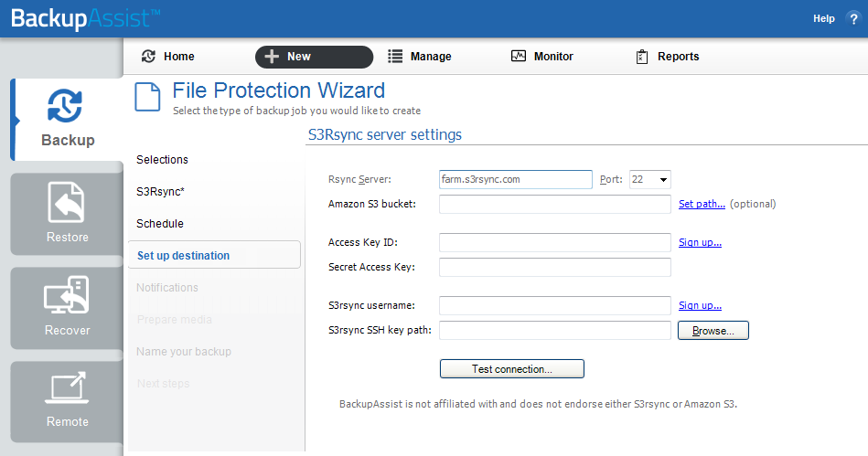This screenshot has height=456, width=868.
Task: Open the Monitor tab
Action: pos(542,57)
